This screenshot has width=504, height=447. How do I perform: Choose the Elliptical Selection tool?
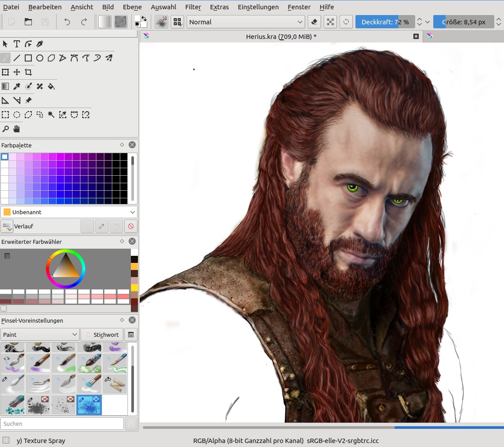pos(17,115)
